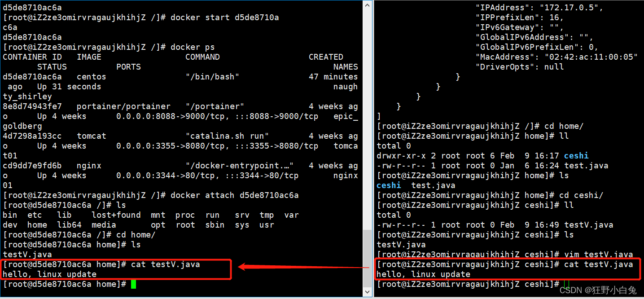Click the "catalina.sh run" command value
644x299 pixels.
(227, 136)
